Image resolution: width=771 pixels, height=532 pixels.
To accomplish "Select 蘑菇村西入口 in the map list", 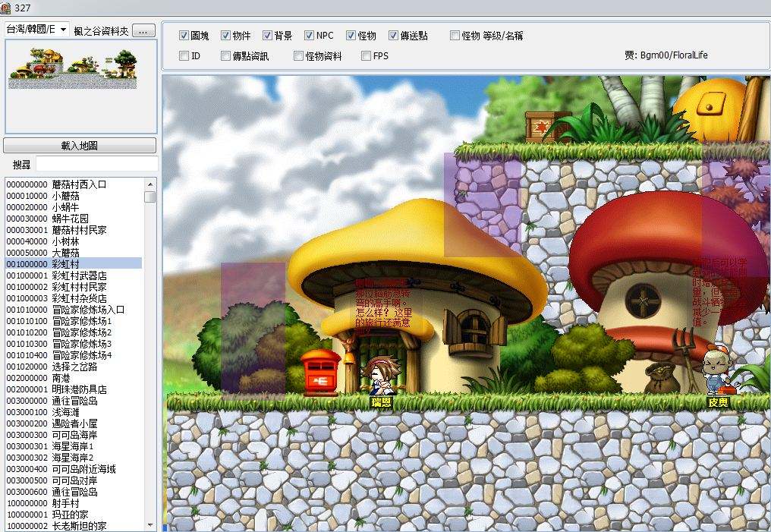I will (x=79, y=184).
